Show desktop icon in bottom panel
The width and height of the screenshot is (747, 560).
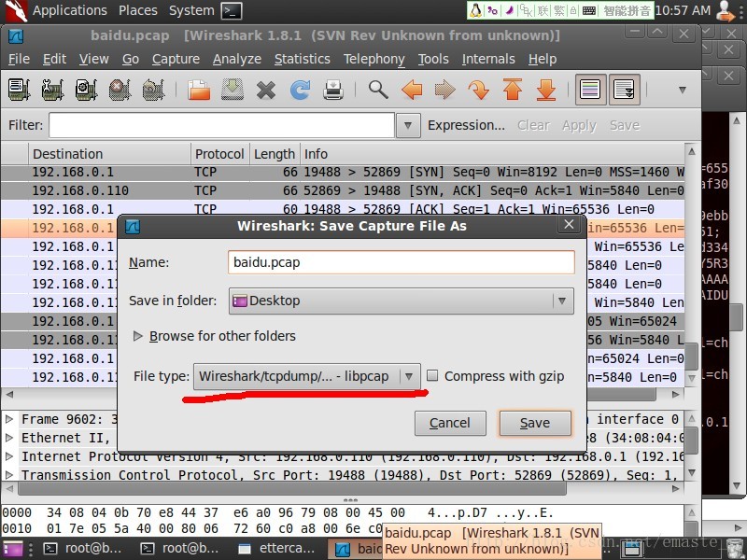(x=12, y=549)
